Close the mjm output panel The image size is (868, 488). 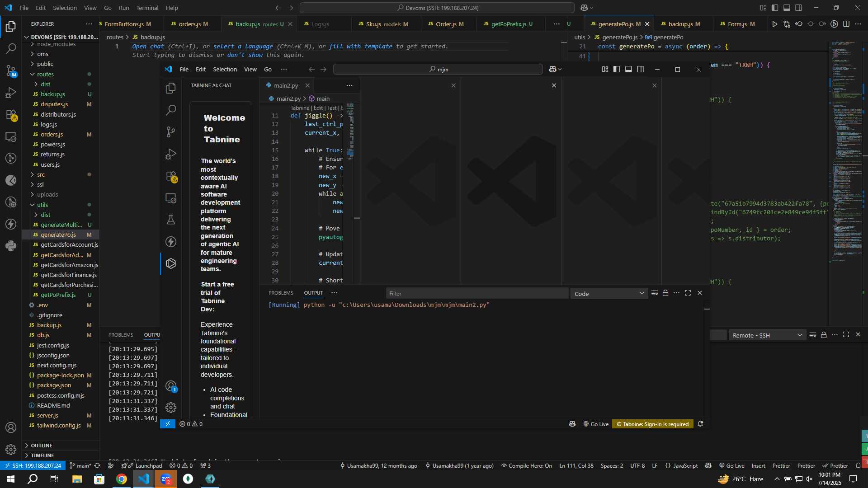700,293
